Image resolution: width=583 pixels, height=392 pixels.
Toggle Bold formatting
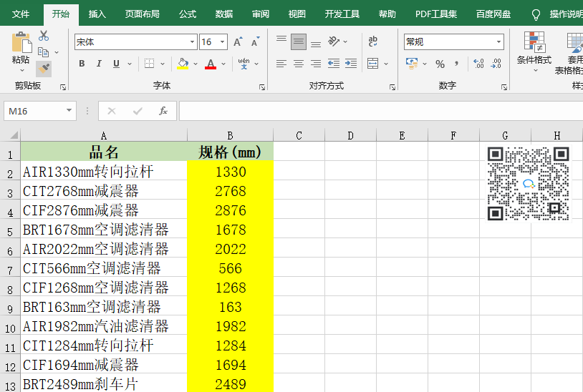(82, 64)
